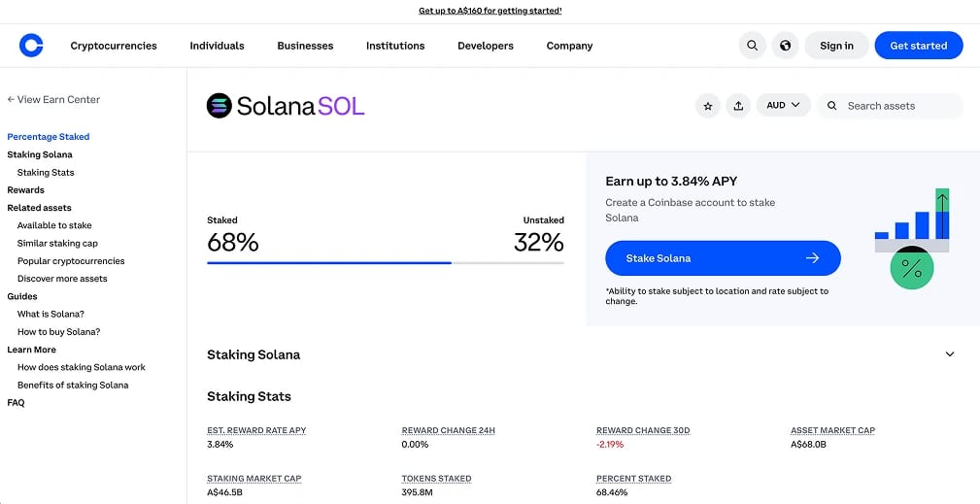The height and width of the screenshot is (504, 980).
Task: Click the REWARD CHANGE 24H label
Action: coord(448,430)
